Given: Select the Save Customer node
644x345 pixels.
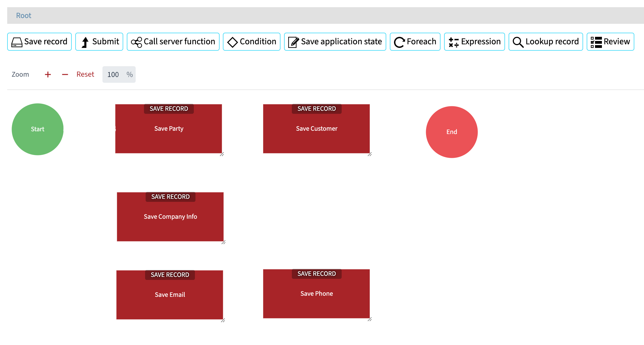Looking at the screenshot, I should (x=316, y=128).
